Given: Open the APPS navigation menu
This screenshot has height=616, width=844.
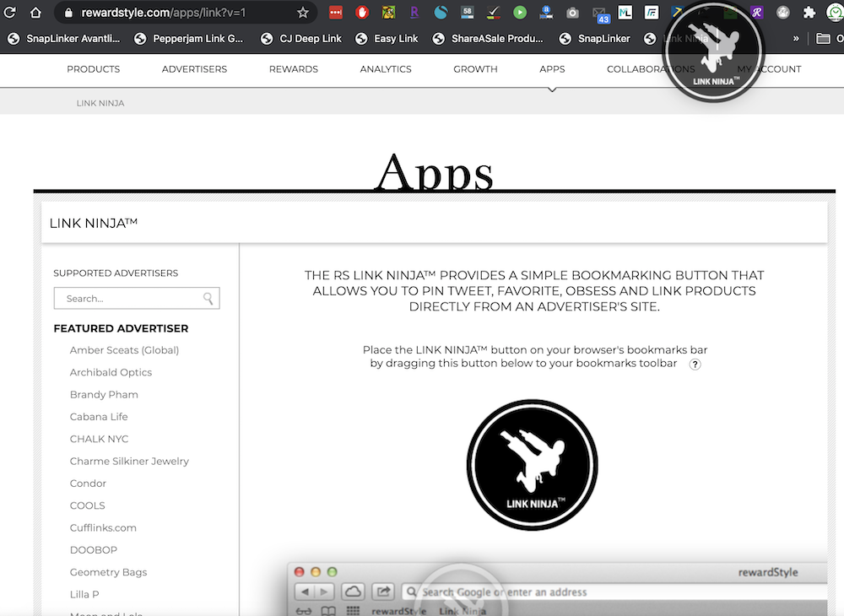Looking at the screenshot, I should tap(552, 69).
